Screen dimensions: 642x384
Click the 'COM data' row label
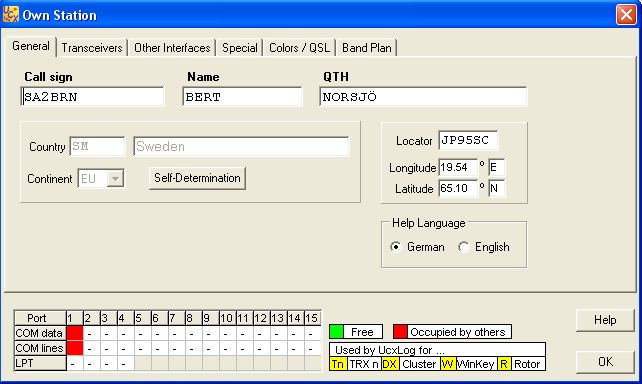(40, 333)
